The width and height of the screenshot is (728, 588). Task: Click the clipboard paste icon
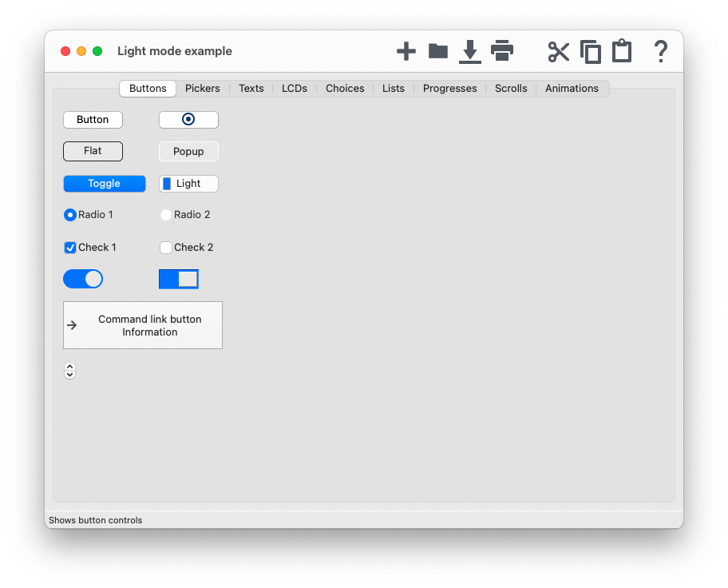(x=622, y=51)
